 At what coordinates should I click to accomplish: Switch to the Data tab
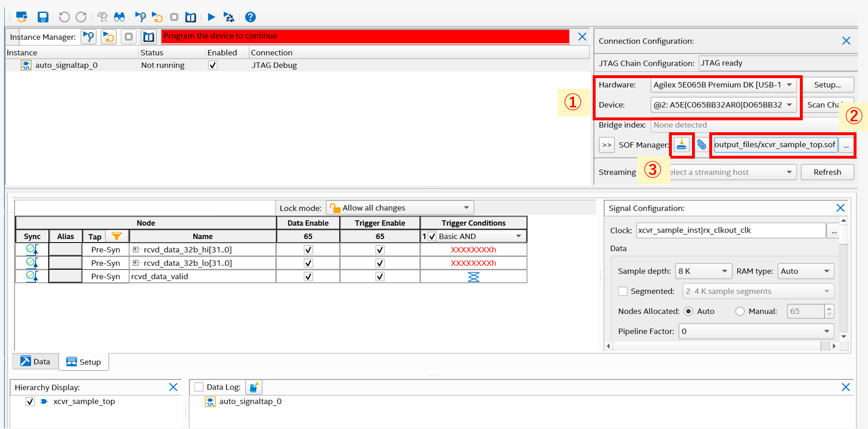pos(35,362)
